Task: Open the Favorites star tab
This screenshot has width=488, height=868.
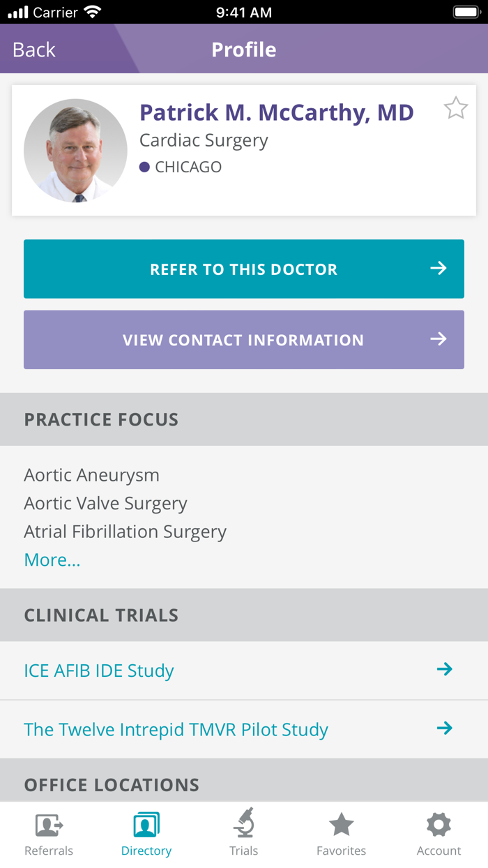Action: pyautogui.click(x=342, y=825)
